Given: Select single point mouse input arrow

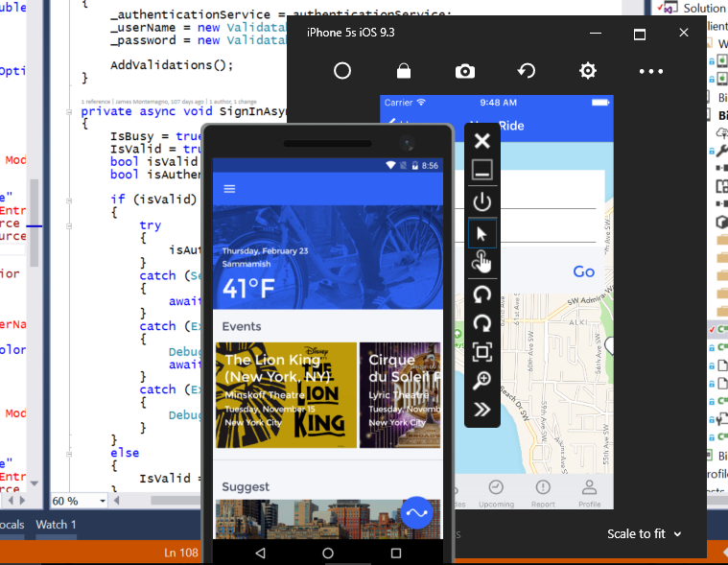Looking at the screenshot, I should tap(481, 233).
